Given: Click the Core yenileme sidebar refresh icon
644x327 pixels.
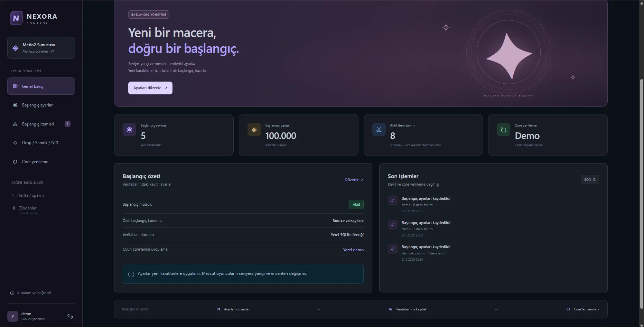Looking at the screenshot, I should (x=15, y=162).
